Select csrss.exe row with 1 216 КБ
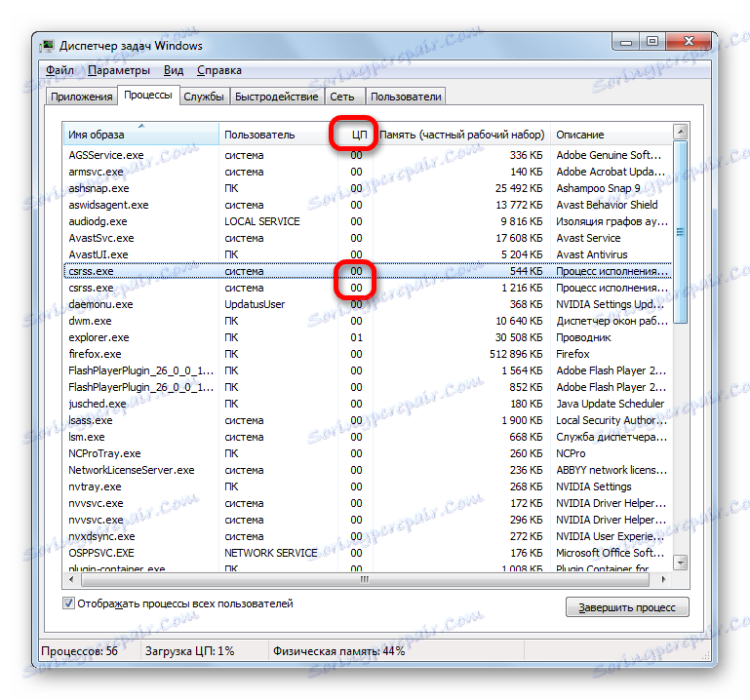 point(368,288)
